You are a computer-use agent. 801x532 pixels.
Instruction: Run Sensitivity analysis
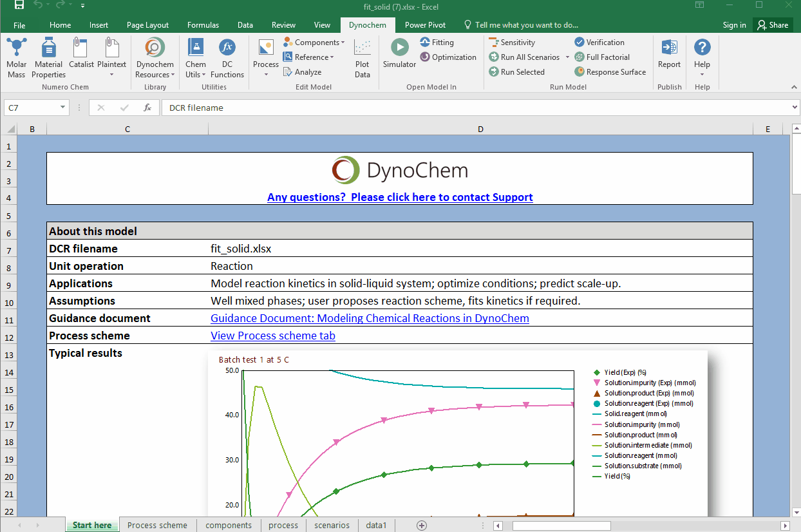[x=512, y=43]
